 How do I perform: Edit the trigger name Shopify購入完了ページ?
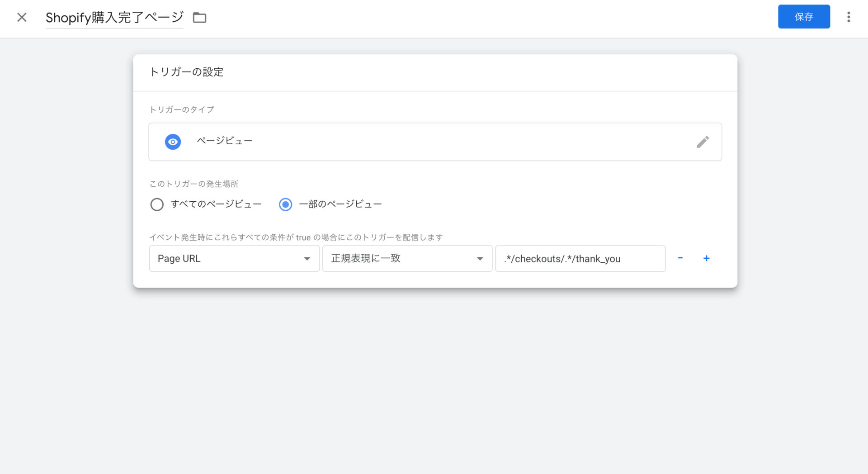tap(114, 18)
